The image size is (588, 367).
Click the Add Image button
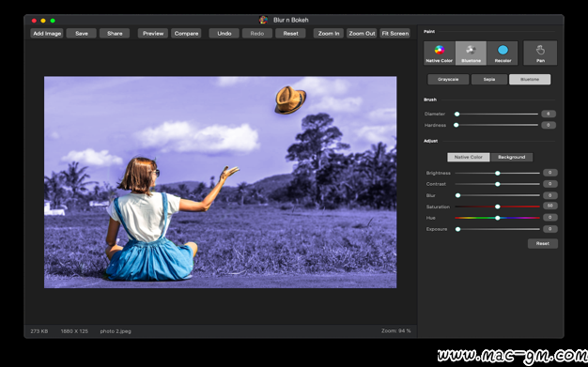(x=47, y=34)
